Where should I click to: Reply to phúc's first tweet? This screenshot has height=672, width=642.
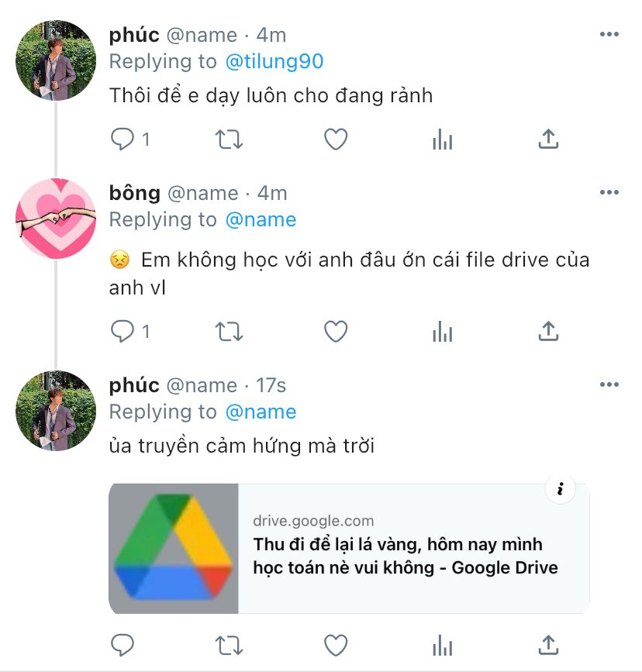[123, 140]
